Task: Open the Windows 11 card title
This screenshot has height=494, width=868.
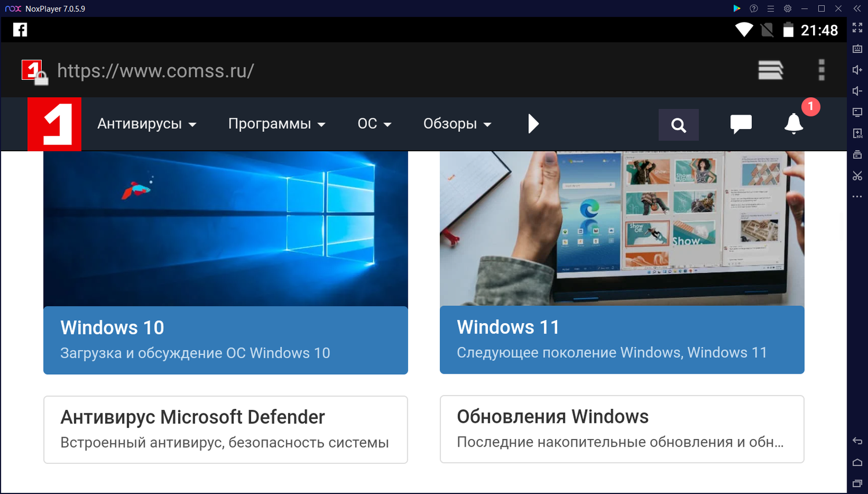Action: click(x=508, y=327)
